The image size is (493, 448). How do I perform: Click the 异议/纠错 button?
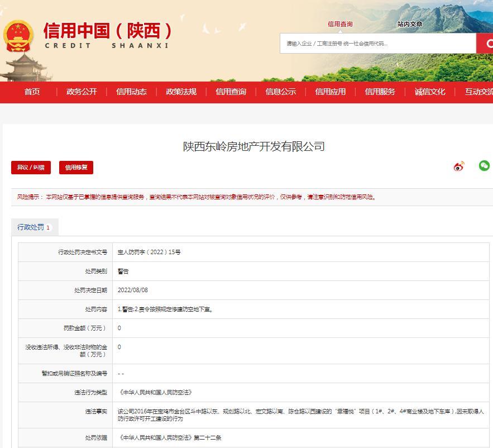31,168
